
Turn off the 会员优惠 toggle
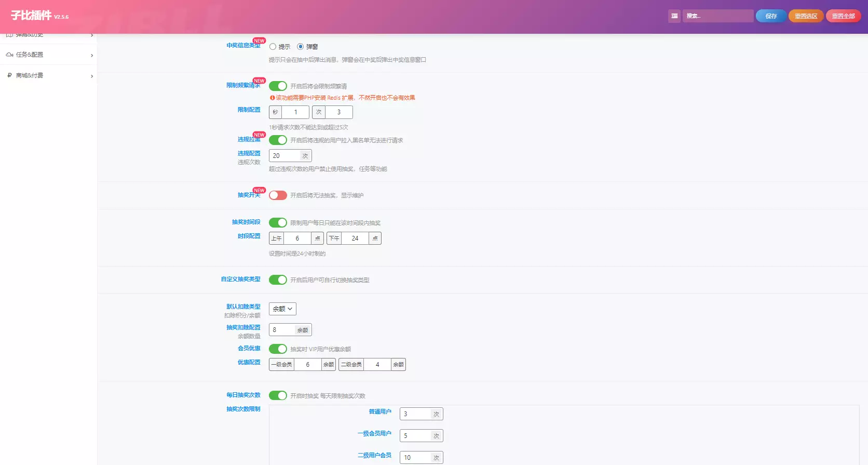click(278, 349)
